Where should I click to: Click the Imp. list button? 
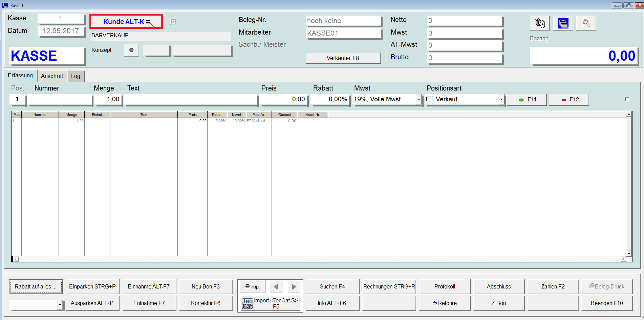[x=252, y=287]
